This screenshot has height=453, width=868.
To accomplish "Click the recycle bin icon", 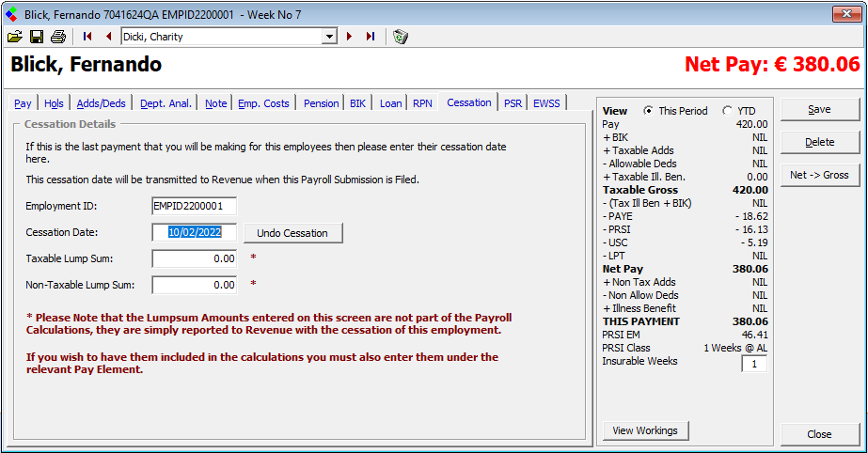I will [401, 37].
